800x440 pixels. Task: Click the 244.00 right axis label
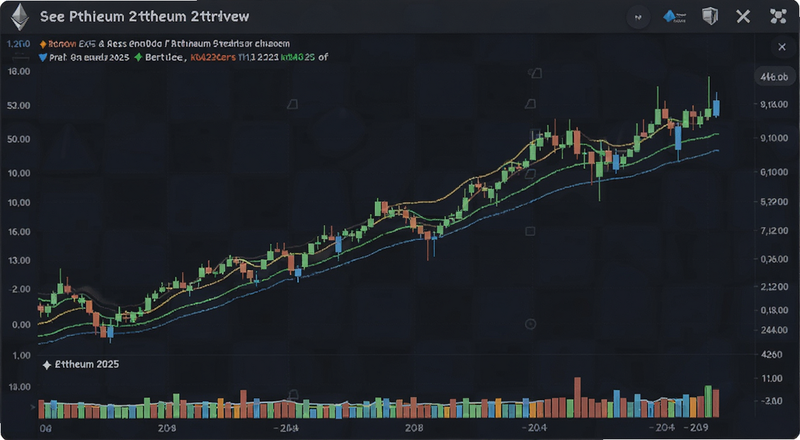pyautogui.click(x=774, y=330)
